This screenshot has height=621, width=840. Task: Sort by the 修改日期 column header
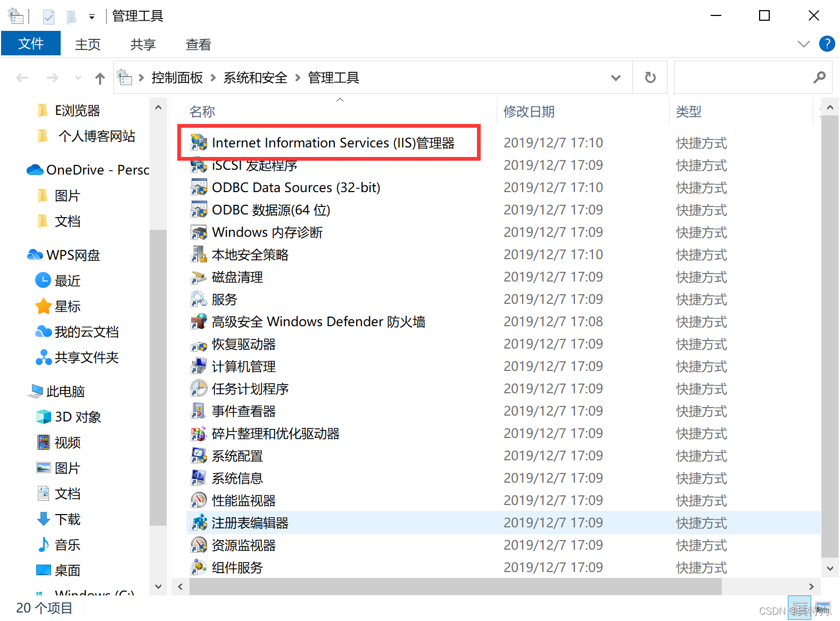(x=529, y=112)
